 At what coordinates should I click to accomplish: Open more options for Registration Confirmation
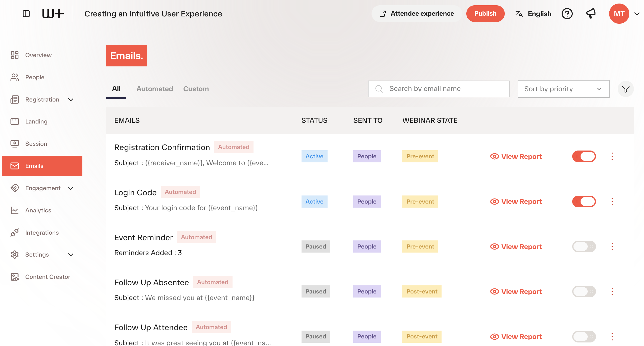612,156
